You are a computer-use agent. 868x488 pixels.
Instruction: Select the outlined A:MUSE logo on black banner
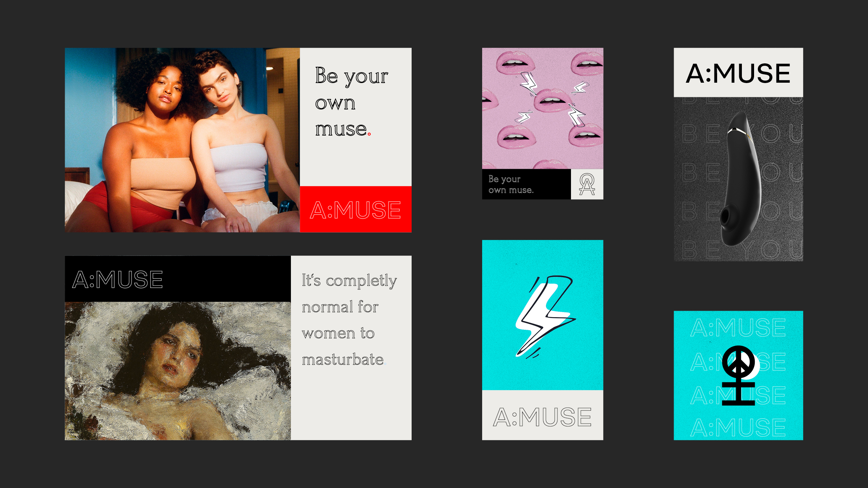(x=118, y=280)
